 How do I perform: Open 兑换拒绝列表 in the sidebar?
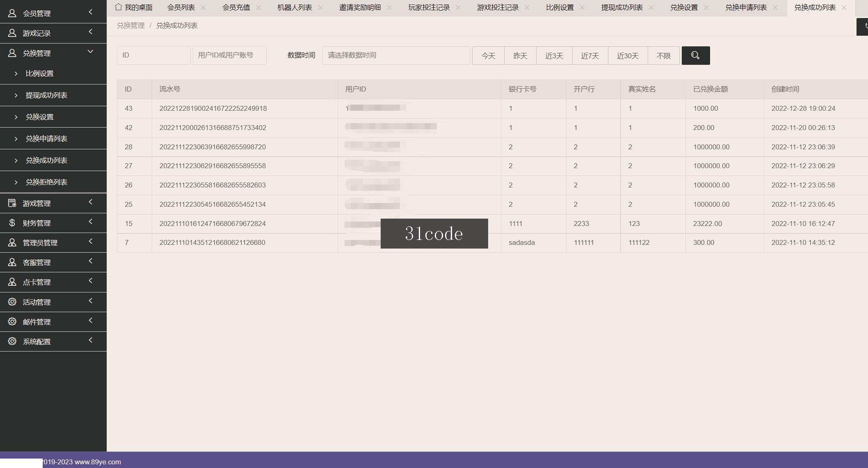(x=46, y=182)
